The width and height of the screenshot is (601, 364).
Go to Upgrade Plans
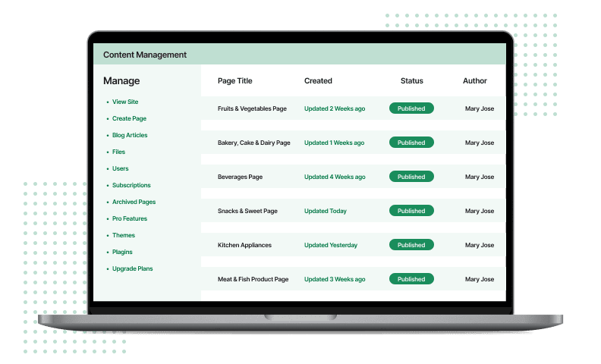click(x=132, y=268)
